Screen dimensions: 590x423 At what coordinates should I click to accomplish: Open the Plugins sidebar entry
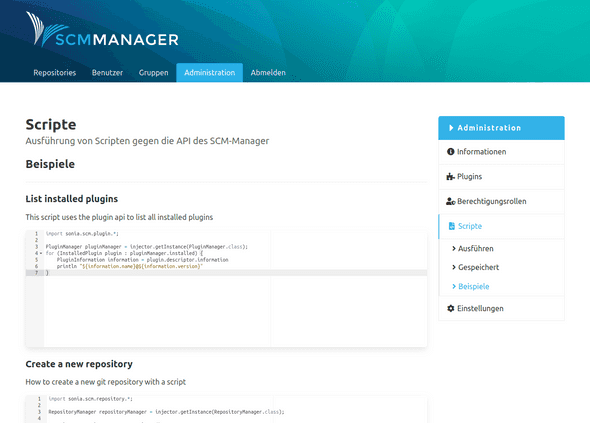[x=501, y=177]
